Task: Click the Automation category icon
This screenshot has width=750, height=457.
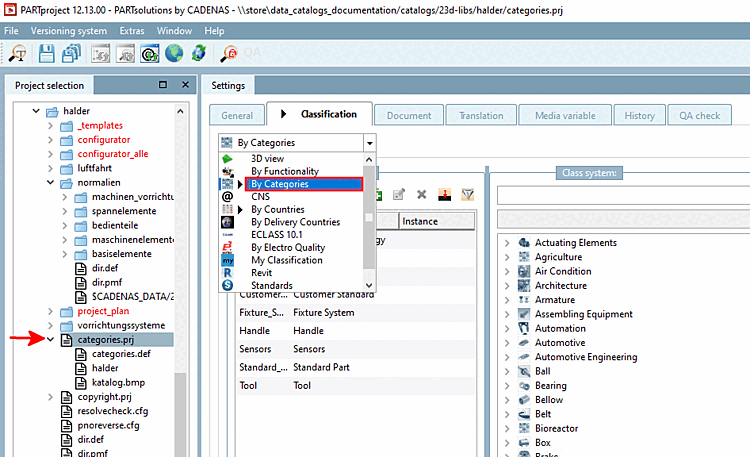Action: pyautogui.click(x=524, y=328)
